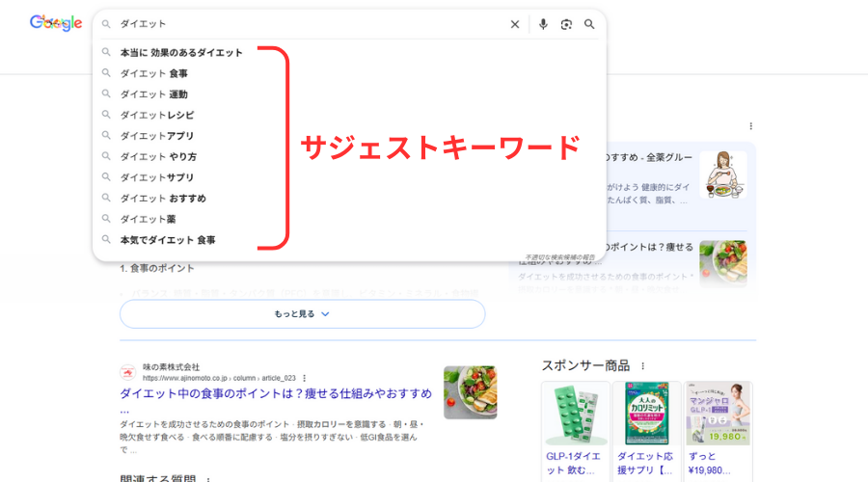Open the salad image of the Ajinomoto result
868x482 pixels.
(470, 392)
